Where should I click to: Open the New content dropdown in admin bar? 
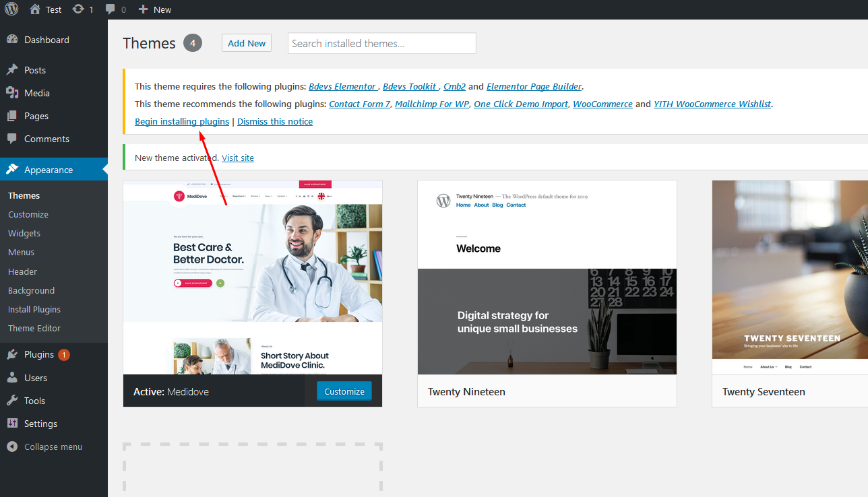point(155,9)
